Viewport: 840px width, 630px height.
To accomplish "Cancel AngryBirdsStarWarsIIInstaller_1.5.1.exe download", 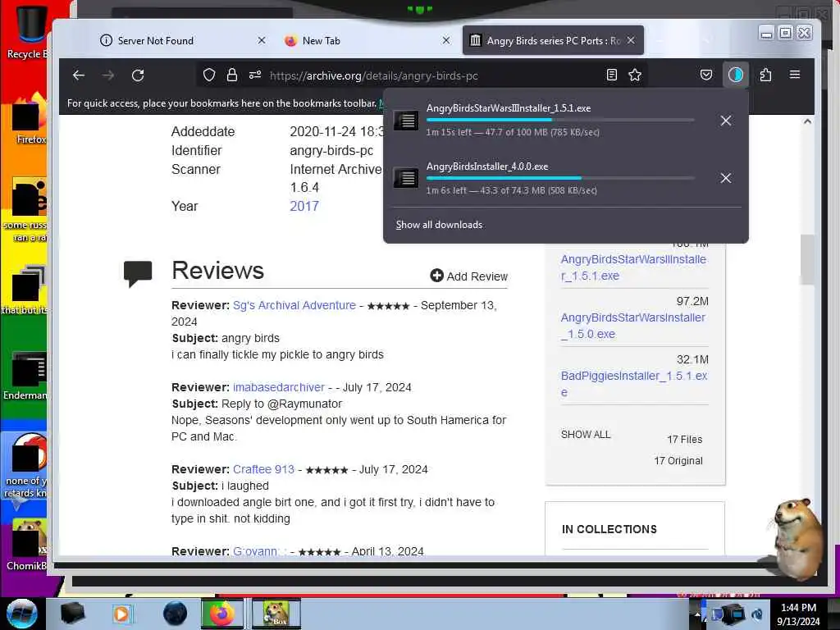I will [726, 121].
